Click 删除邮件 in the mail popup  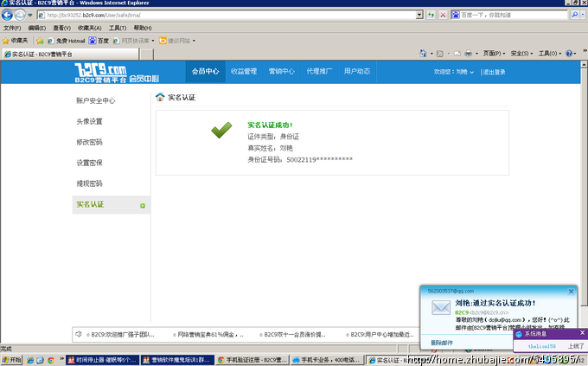[441, 343]
